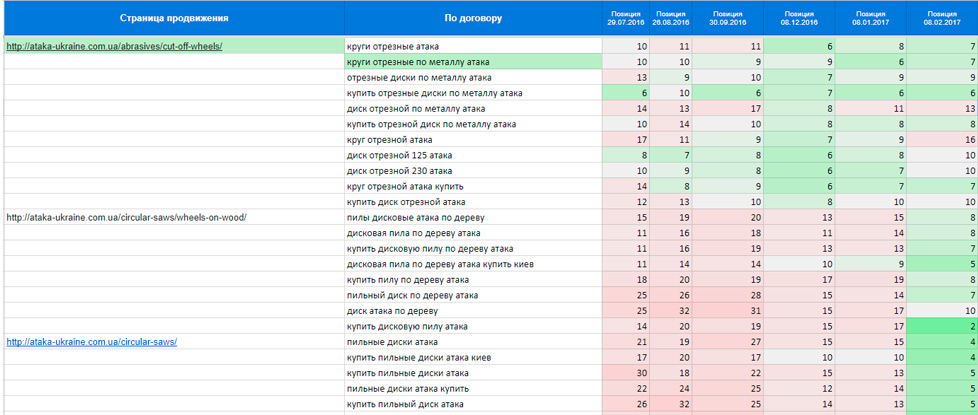Select cell 'диск отрезной 230 атака'

tap(473, 170)
